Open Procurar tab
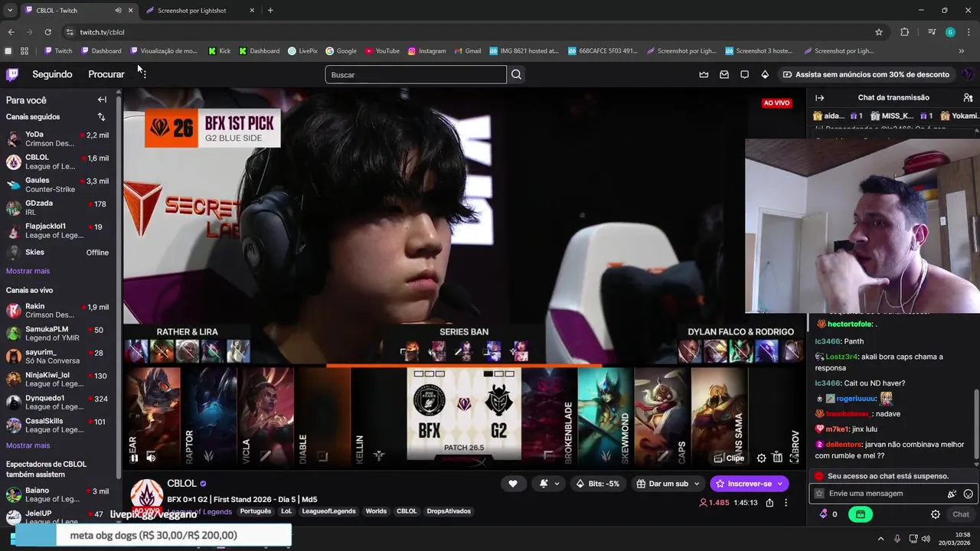This screenshot has width=980, height=551. coord(106,74)
